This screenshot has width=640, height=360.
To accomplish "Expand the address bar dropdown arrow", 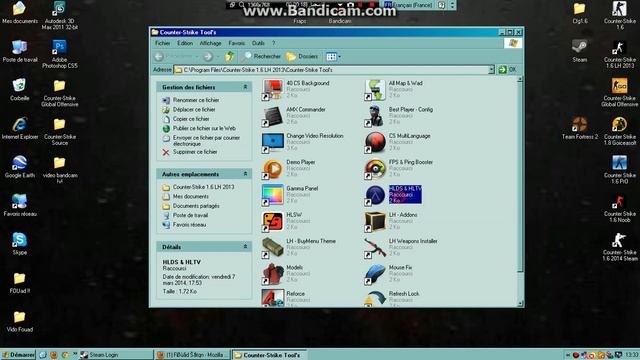I will tap(491, 70).
